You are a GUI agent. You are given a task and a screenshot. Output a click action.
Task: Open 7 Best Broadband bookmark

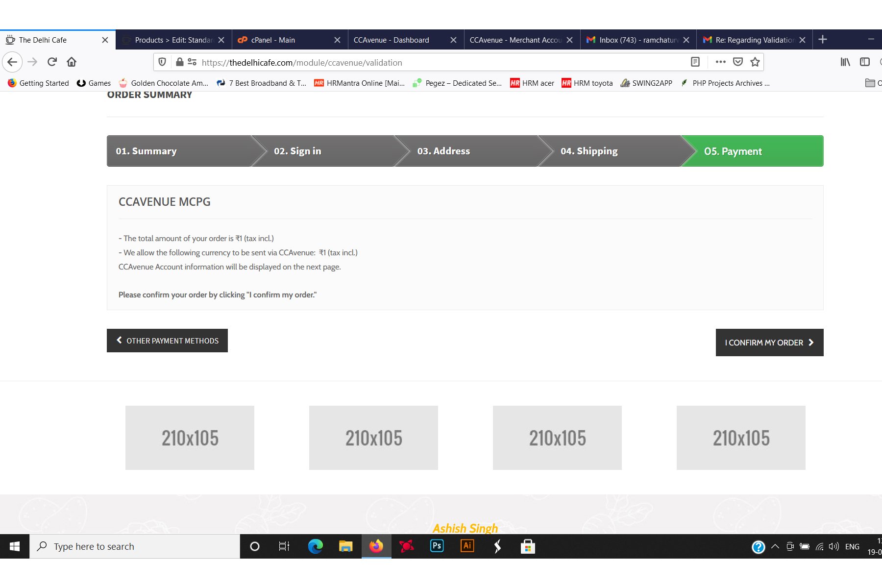tap(262, 83)
